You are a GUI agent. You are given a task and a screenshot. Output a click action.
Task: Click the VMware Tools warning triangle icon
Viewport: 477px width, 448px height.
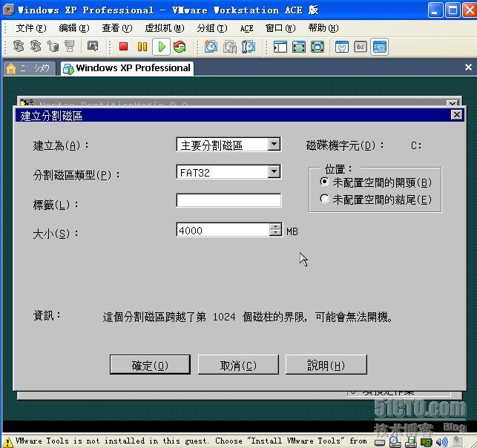(x=7, y=441)
